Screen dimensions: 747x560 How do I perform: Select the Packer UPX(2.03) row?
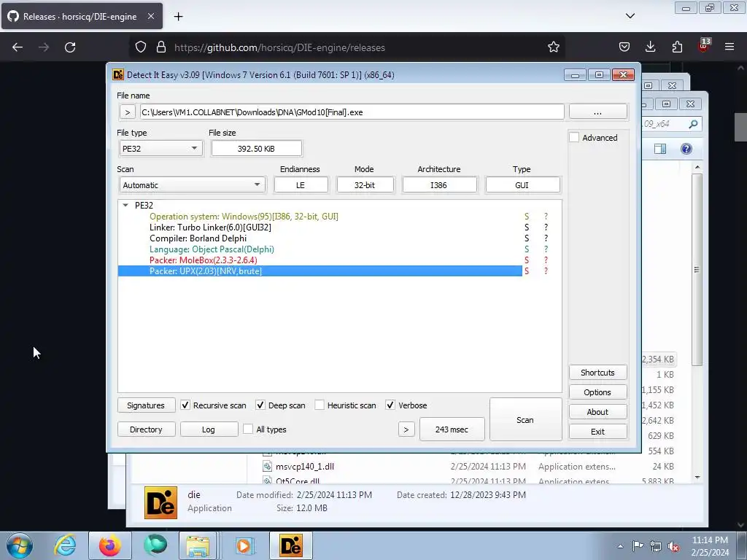320,271
